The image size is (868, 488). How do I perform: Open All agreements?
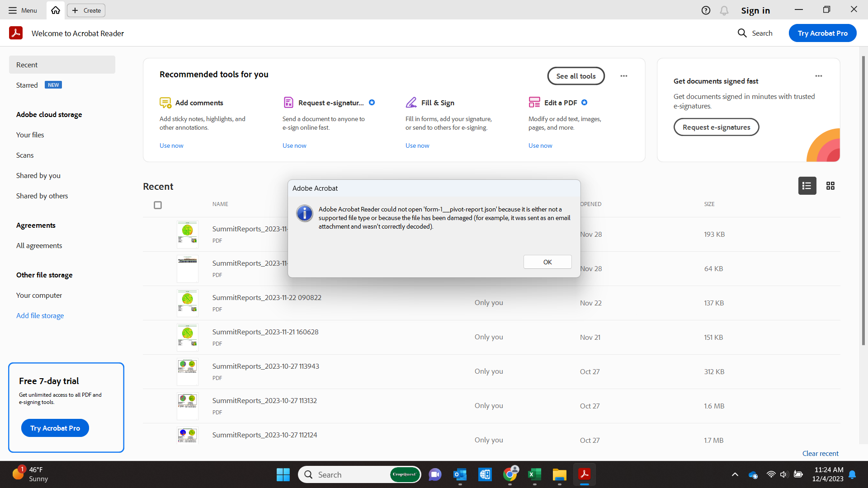point(39,245)
